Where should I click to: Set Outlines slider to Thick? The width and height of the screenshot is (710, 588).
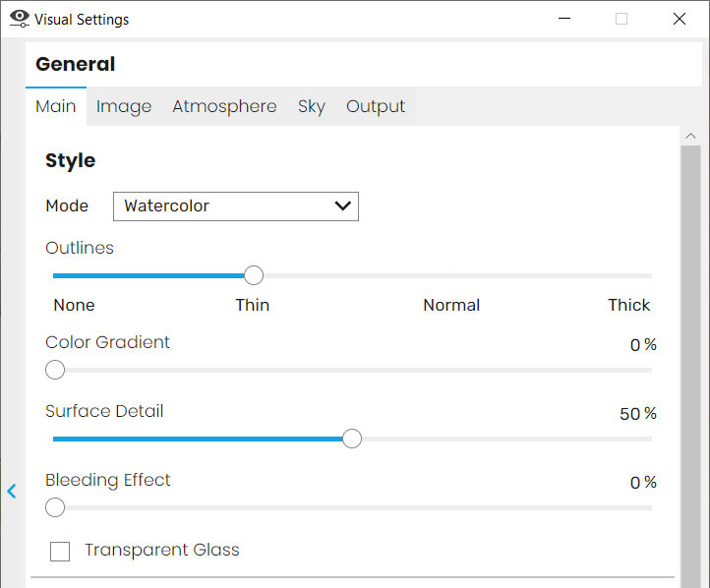[650, 275]
